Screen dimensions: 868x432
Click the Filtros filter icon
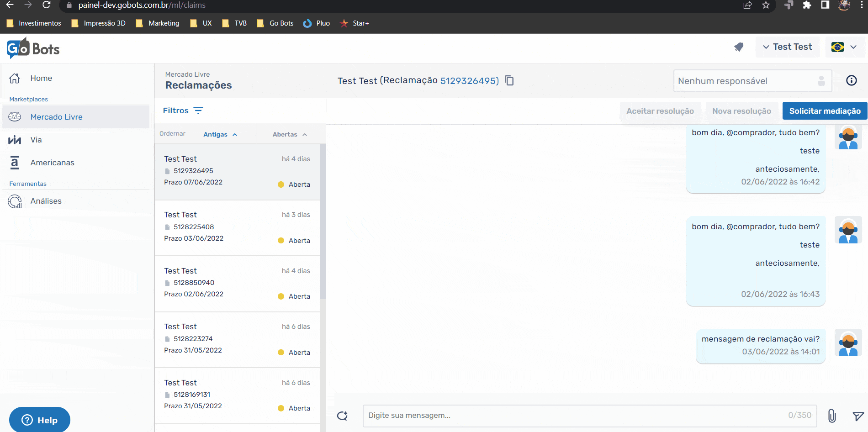point(198,111)
